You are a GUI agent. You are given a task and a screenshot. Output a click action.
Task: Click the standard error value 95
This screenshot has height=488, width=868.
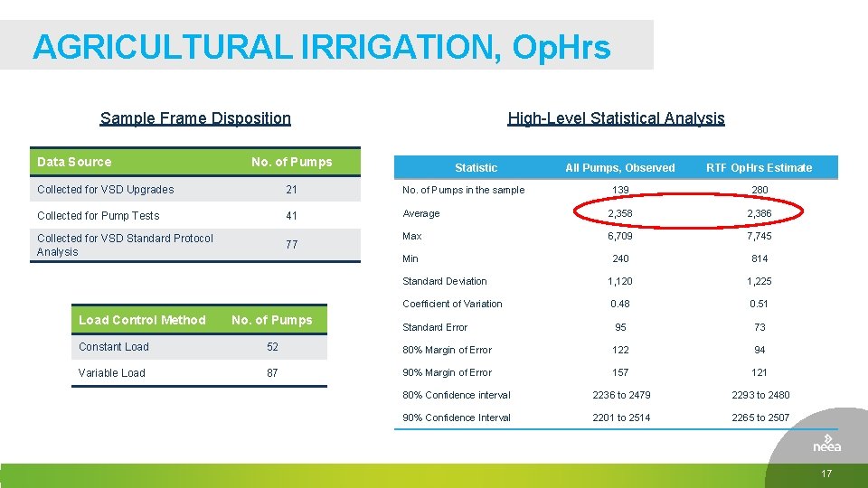pyautogui.click(x=620, y=327)
